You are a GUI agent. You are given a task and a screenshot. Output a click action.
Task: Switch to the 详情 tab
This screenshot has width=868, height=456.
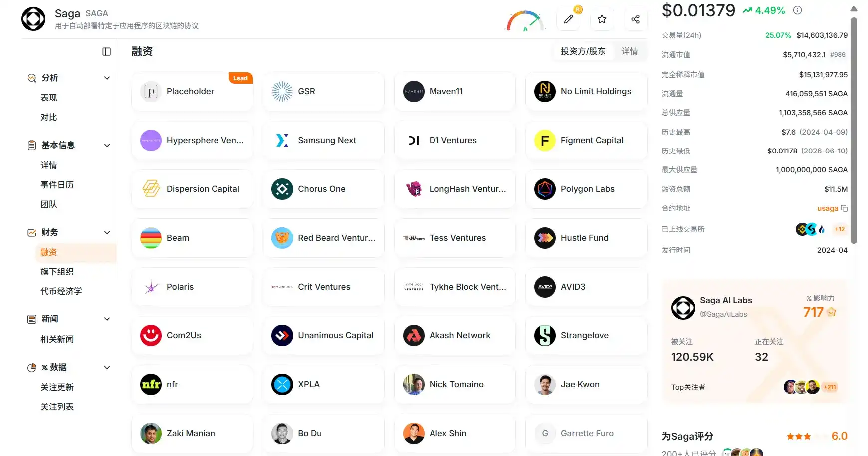[x=629, y=51]
